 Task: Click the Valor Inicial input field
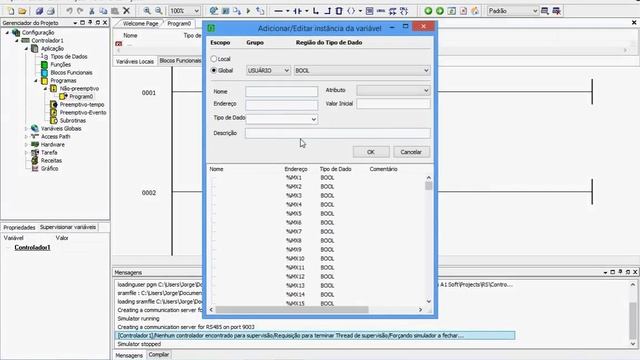click(x=393, y=104)
